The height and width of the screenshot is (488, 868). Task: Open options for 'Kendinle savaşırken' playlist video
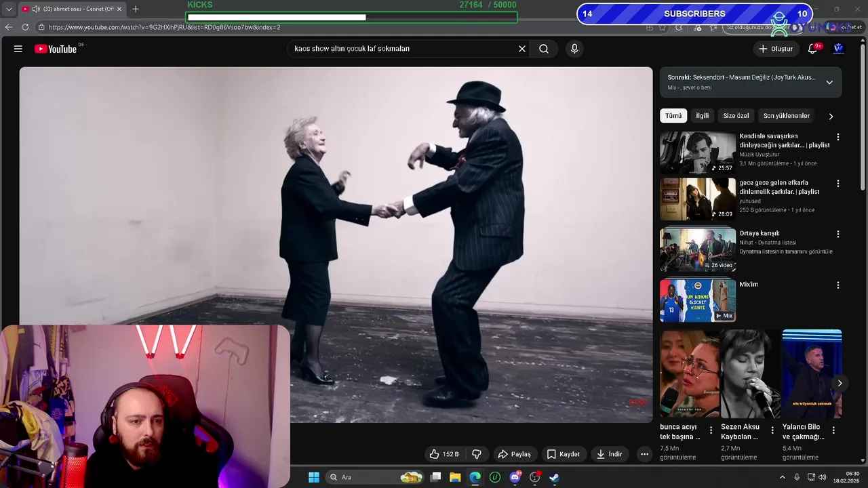[837, 137]
